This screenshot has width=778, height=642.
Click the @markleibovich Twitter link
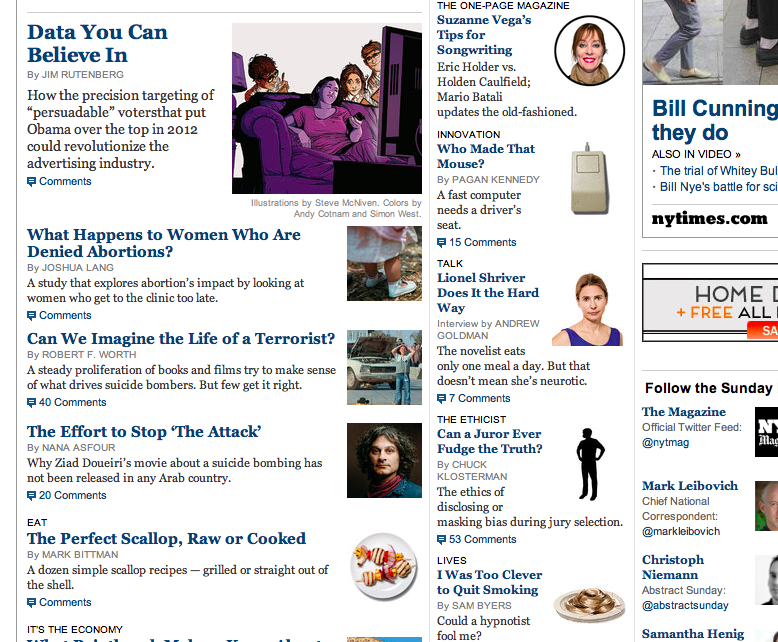tap(681, 531)
